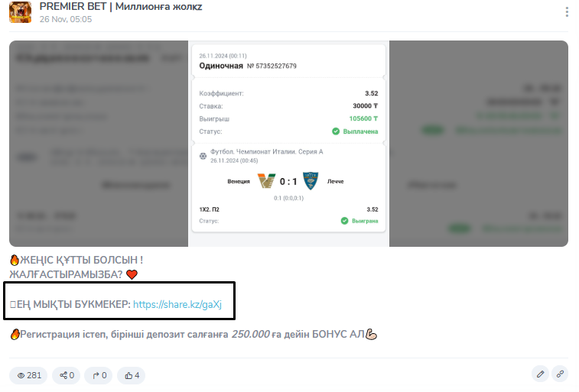The width and height of the screenshot is (579, 392).
Task: Open the share.kz/gaXj link
Action: [177, 304]
